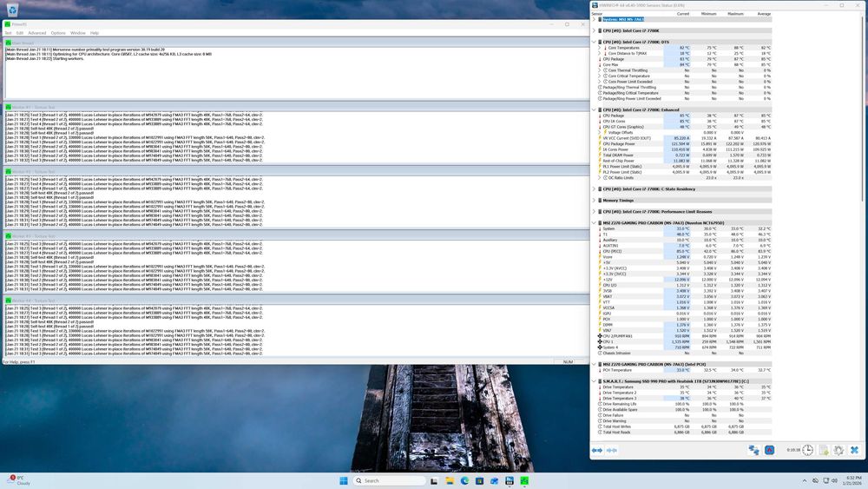
Task: Collapse the i7-7700K: Enhanced group
Action: (594, 110)
